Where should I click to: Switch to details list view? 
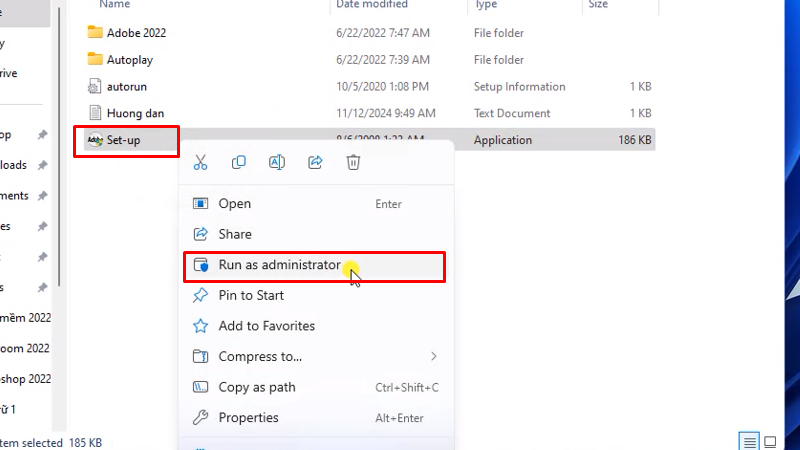(x=749, y=441)
